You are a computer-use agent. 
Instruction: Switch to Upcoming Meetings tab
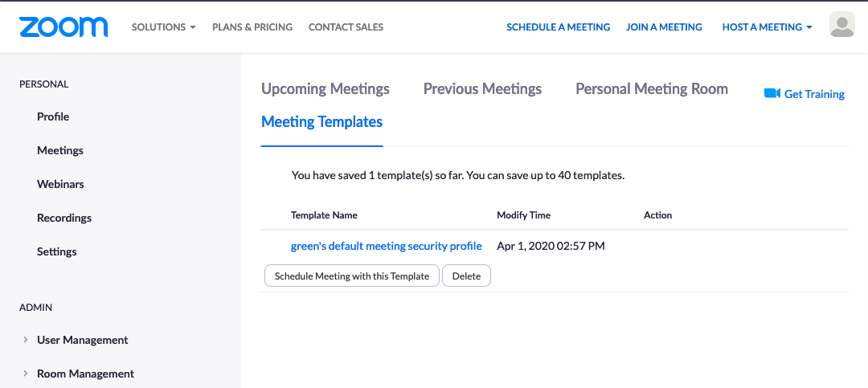tap(325, 89)
